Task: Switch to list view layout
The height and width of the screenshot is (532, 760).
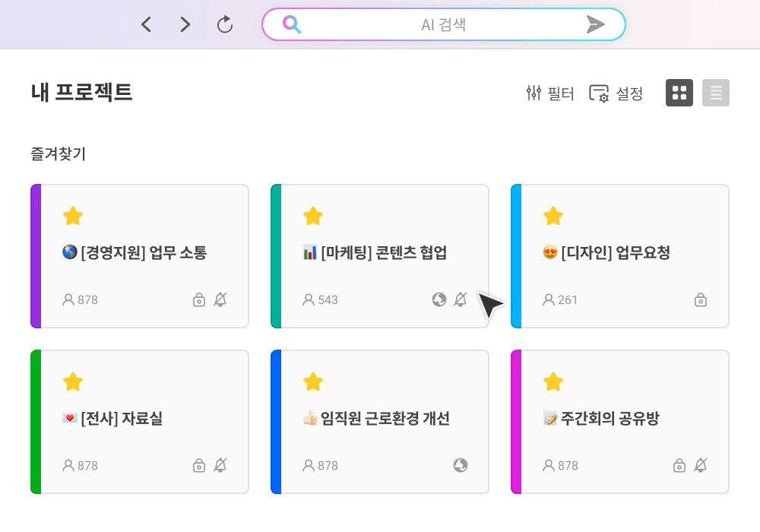Action: point(716,93)
